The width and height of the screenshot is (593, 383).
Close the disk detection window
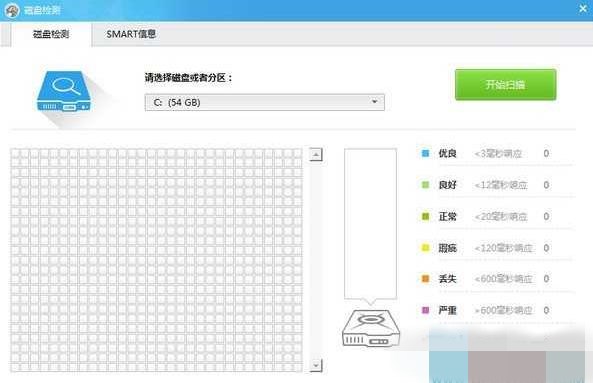tap(583, 8)
